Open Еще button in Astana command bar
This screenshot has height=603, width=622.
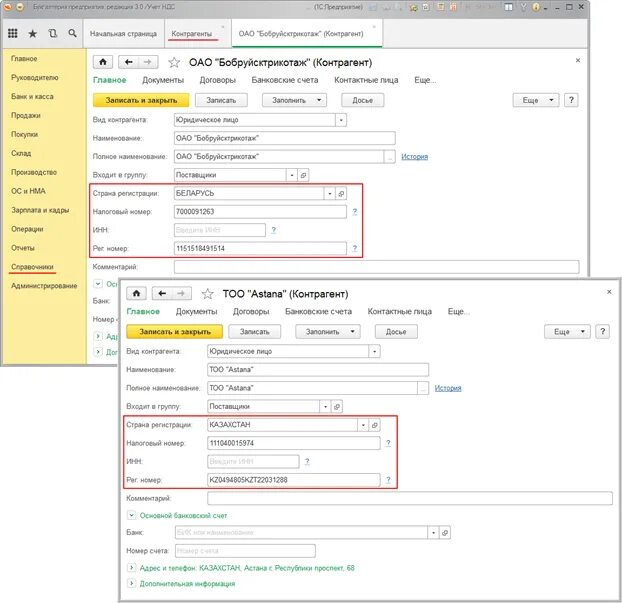pos(567,332)
